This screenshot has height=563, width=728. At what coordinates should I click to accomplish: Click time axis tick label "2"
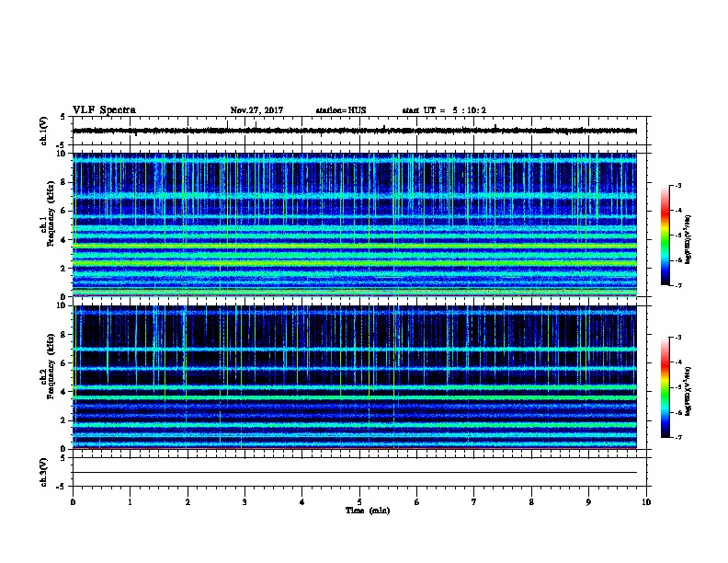(x=188, y=502)
